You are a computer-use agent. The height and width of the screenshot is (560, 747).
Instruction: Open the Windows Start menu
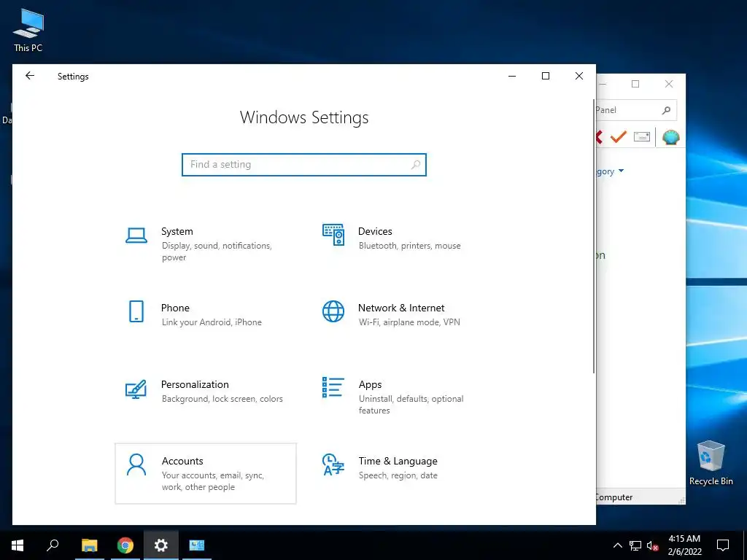[x=18, y=545]
